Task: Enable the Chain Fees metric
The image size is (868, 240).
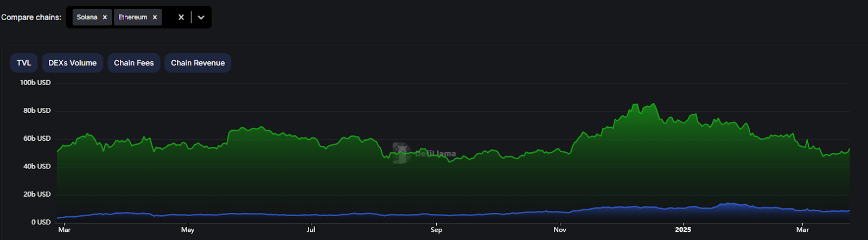Action: coord(133,63)
